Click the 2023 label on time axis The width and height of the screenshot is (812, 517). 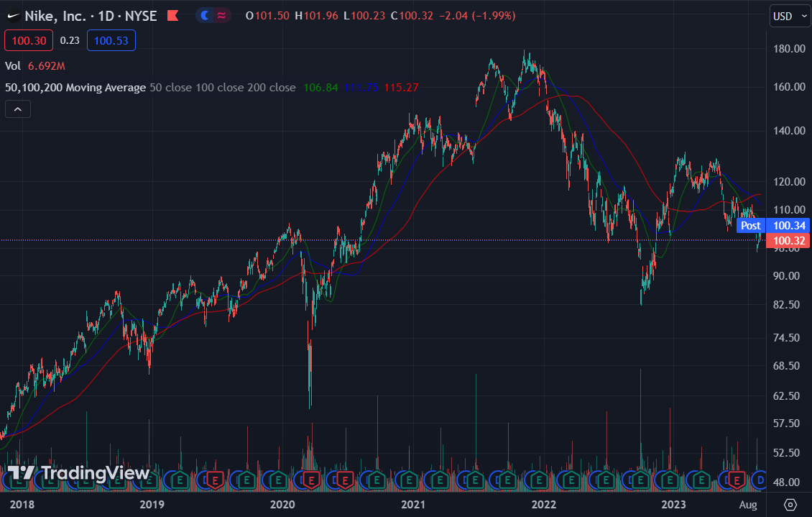(x=673, y=505)
